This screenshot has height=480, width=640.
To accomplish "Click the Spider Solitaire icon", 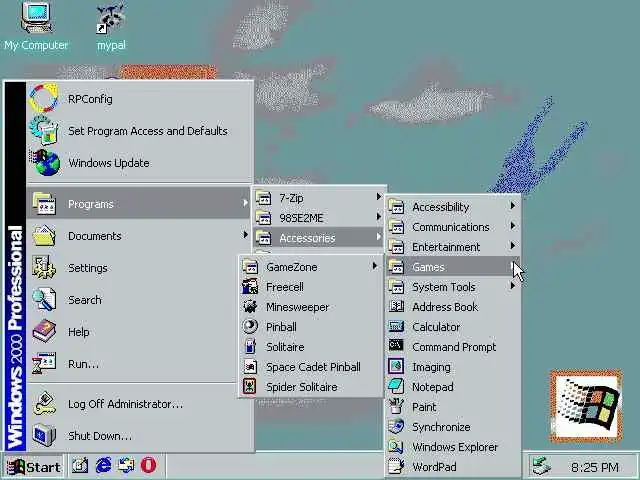I will coord(250,387).
